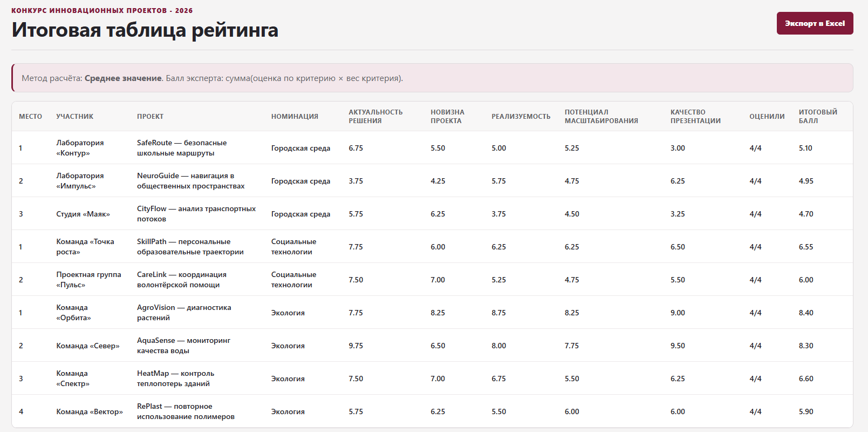Screen dimensions: 868x432
Task: Select participant Команда «Спектр»
Action: coord(73,379)
